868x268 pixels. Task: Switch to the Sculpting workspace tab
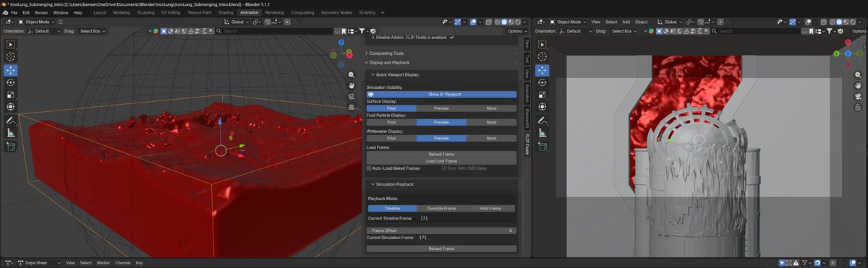tap(145, 12)
